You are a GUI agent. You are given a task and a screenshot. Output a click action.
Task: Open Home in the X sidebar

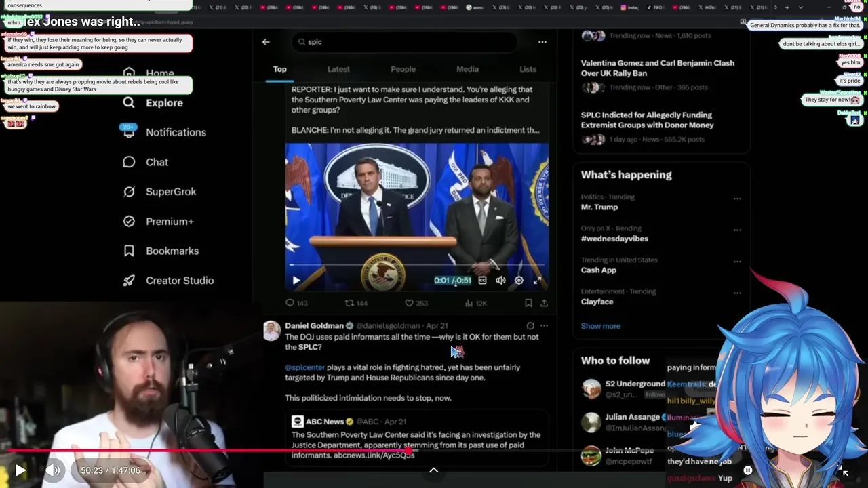click(149, 73)
